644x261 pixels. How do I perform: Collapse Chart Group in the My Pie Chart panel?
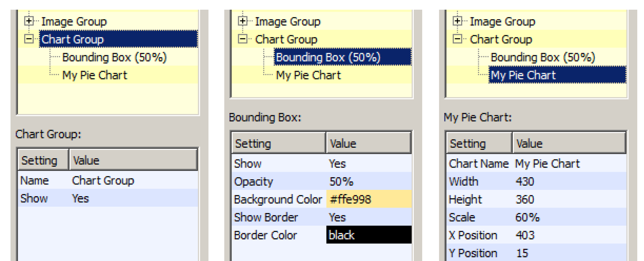coord(458,39)
